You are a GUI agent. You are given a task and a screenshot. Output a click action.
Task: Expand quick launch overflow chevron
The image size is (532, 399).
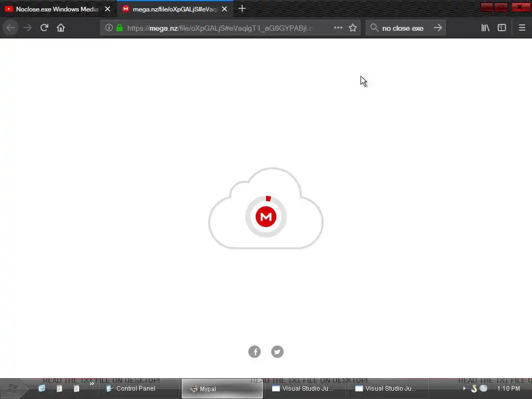91,384
